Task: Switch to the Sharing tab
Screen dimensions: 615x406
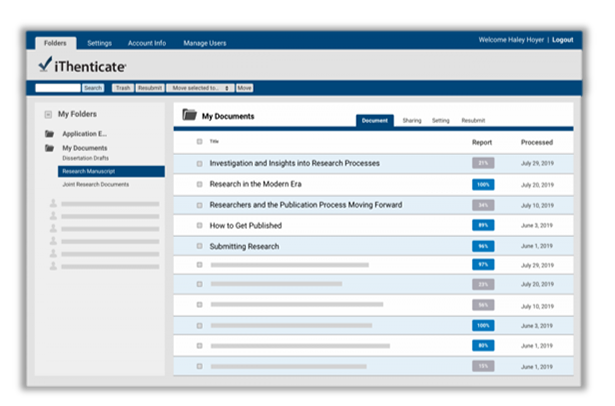Action: pyautogui.click(x=412, y=120)
